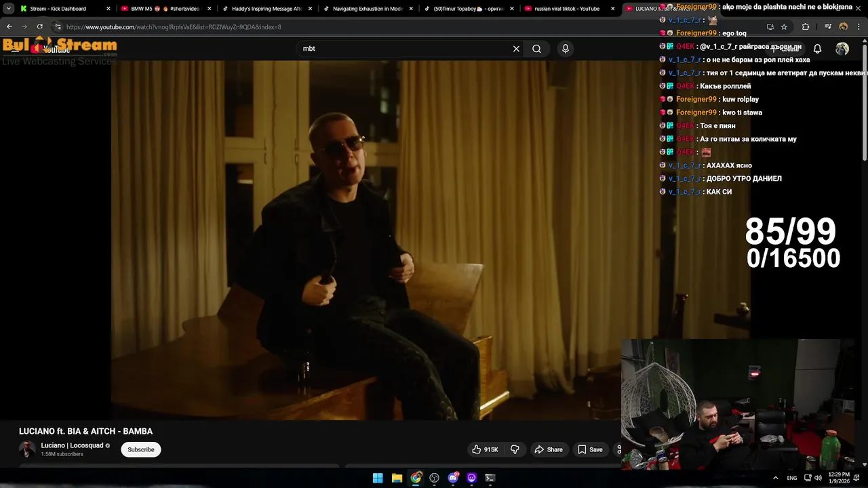
Task: Go back in the browser
Action: [9, 27]
